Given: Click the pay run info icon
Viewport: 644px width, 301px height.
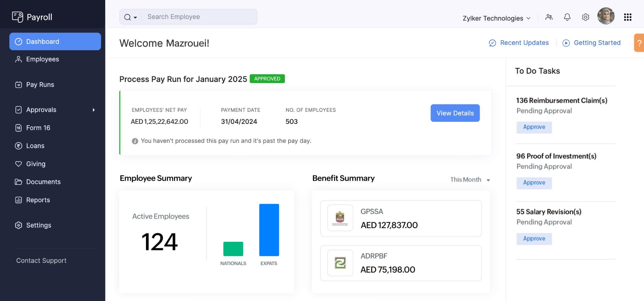Looking at the screenshot, I should click(x=135, y=141).
